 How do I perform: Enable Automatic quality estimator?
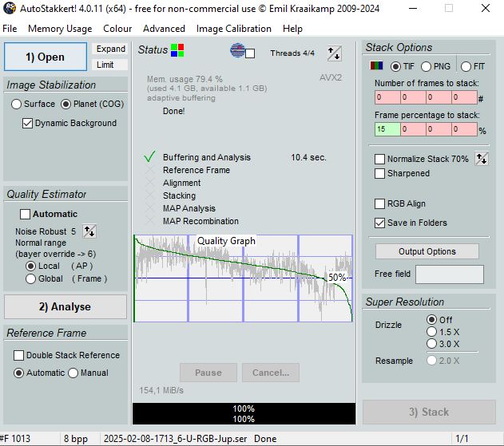click(x=49, y=214)
